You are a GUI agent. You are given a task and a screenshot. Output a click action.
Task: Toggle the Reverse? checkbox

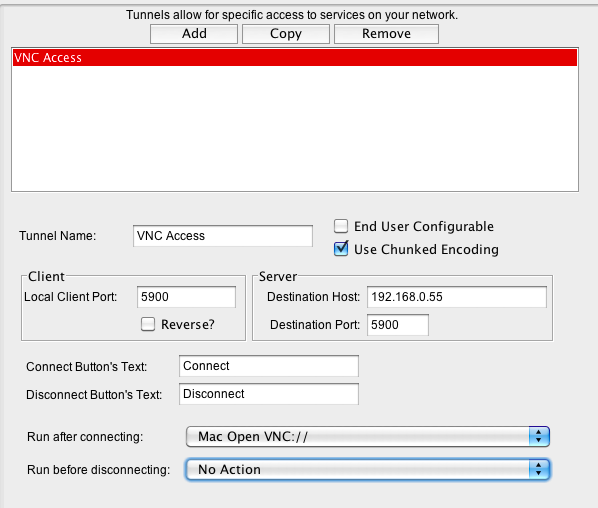tap(148, 324)
